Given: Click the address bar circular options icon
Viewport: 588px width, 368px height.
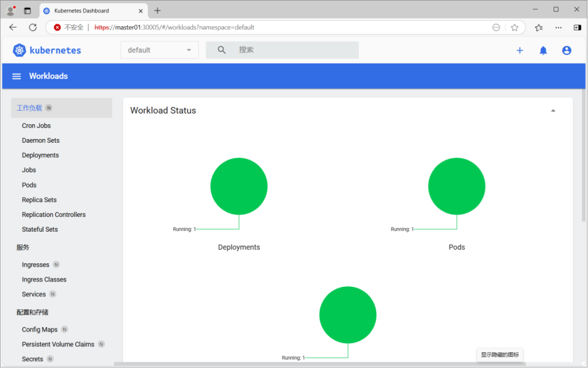Looking at the screenshot, I should tap(496, 27).
